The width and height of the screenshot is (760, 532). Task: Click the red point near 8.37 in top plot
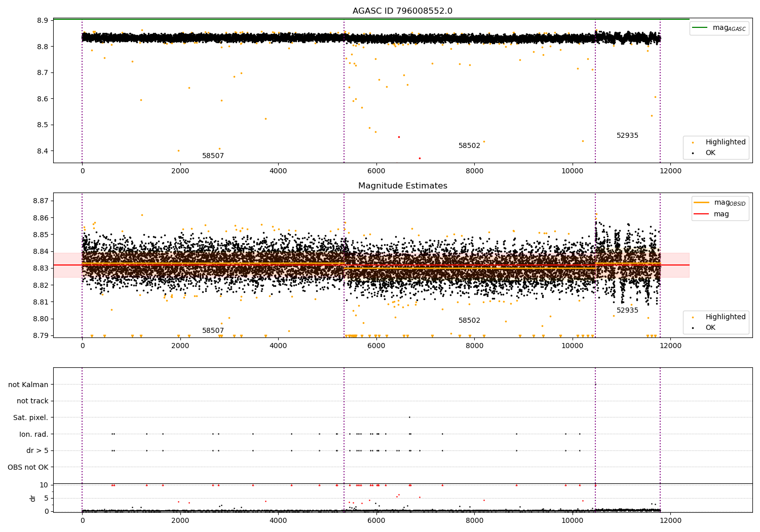tap(420, 158)
